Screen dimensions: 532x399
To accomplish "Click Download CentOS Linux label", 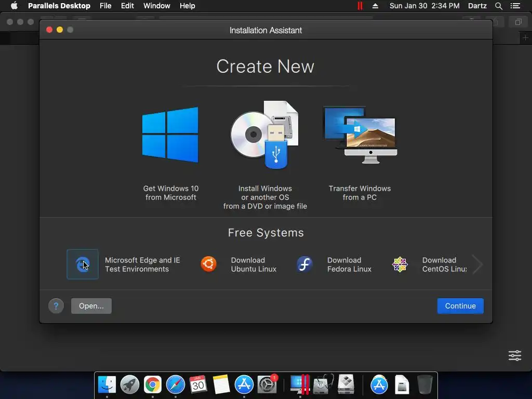I will (x=445, y=264).
